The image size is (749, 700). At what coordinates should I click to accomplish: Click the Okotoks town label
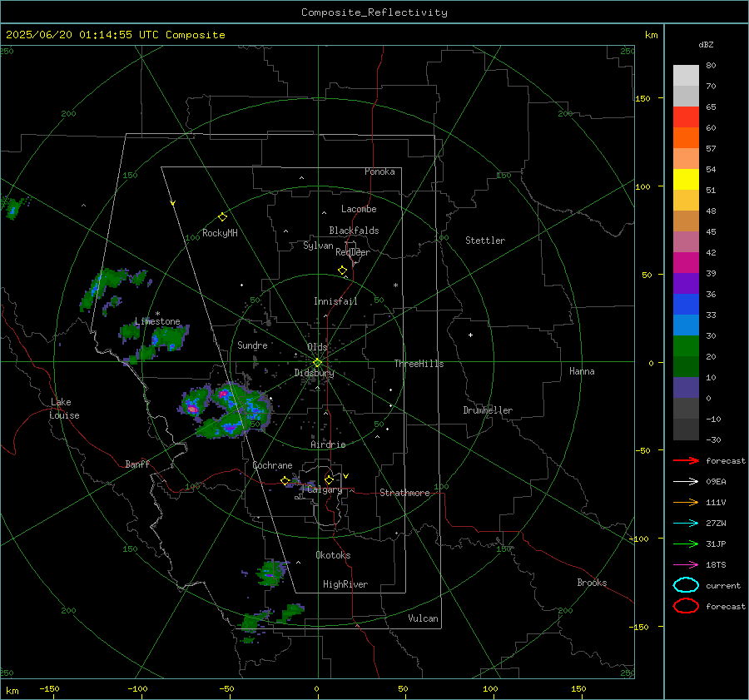pos(333,555)
